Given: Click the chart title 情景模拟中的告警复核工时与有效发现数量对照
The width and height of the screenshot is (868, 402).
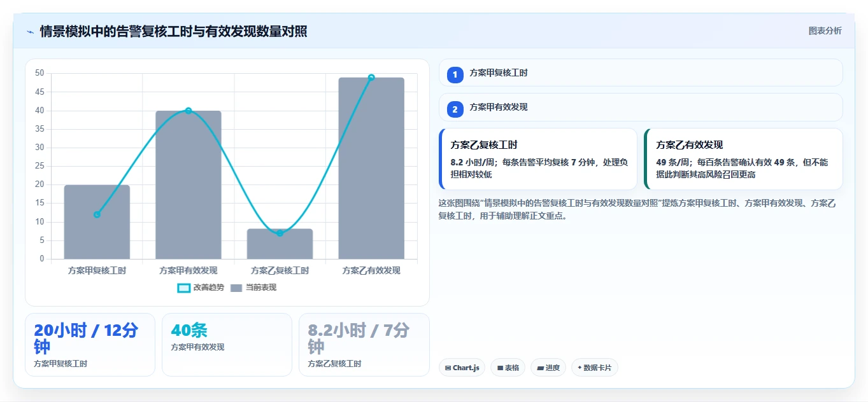Looking at the screenshot, I should pyautogui.click(x=173, y=31).
